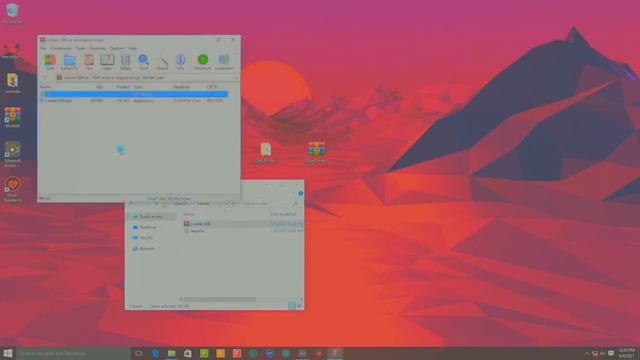Viewport: 640px width, 360px height.
Task: Select This PC in Explorer sidebar
Action: 146,238
